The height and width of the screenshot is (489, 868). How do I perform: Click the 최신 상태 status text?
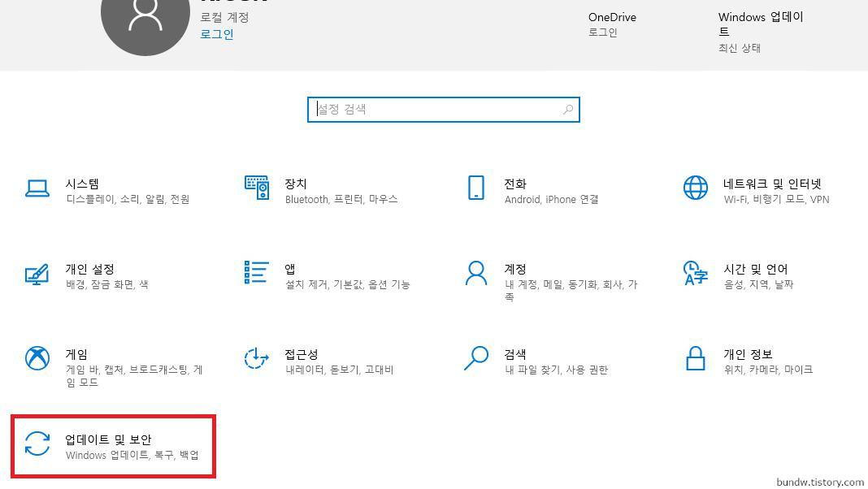740,48
